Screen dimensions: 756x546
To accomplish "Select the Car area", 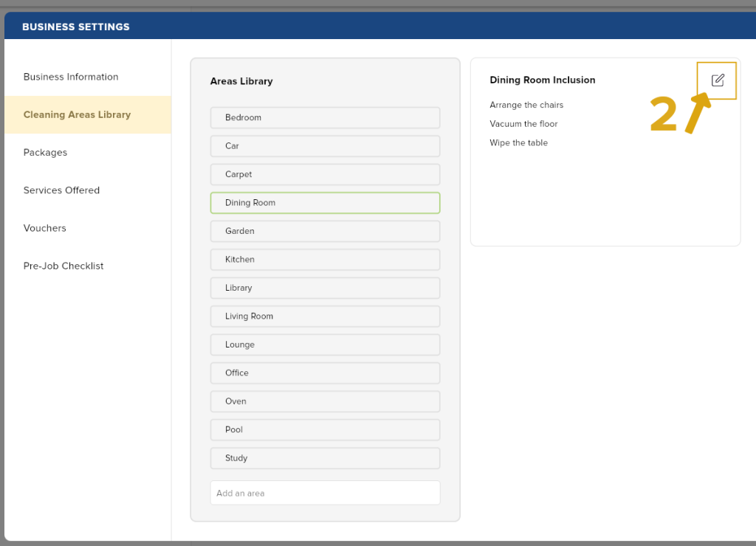I will click(325, 146).
